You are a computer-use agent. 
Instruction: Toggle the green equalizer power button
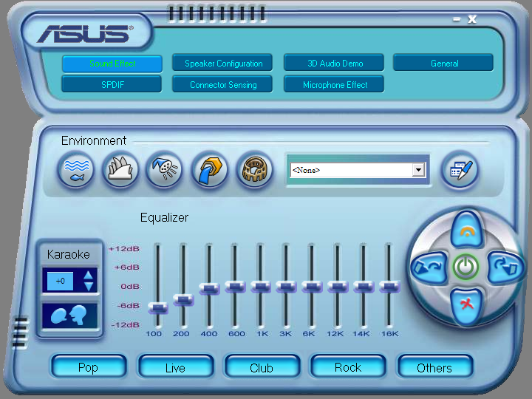pyautogui.click(x=465, y=267)
